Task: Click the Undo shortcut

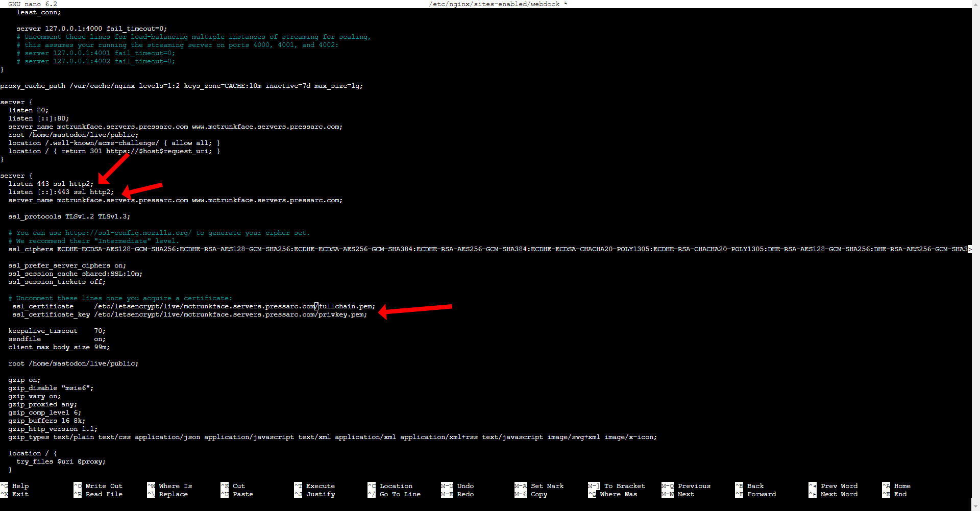Action: pyautogui.click(x=465, y=486)
